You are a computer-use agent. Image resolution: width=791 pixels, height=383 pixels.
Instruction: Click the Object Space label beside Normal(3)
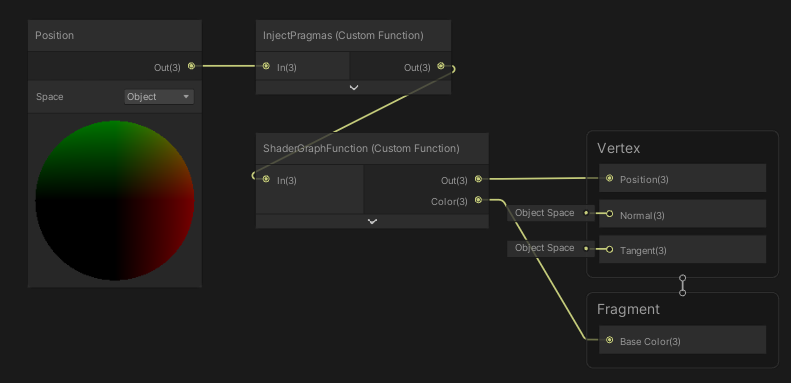click(x=544, y=213)
